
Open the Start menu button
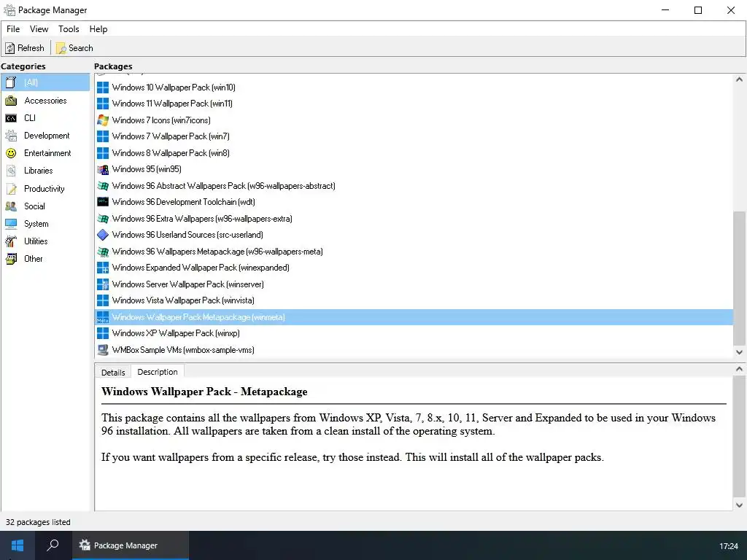pyautogui.click(x=18, y=545)
